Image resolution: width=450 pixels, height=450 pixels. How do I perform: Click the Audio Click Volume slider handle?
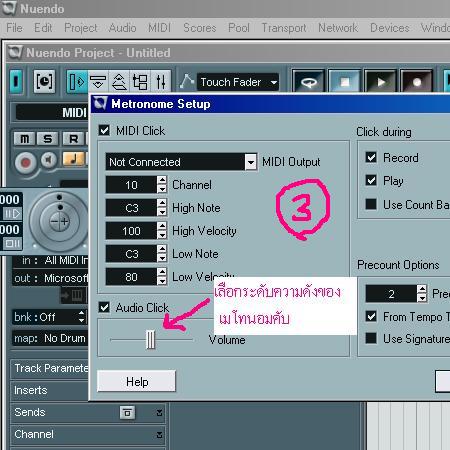pos(151,340)
